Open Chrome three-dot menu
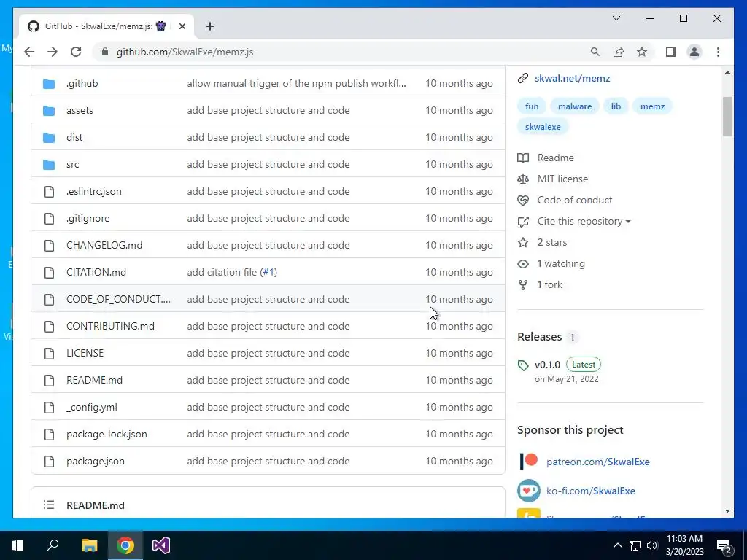747x560 pixels. point(718,52)
